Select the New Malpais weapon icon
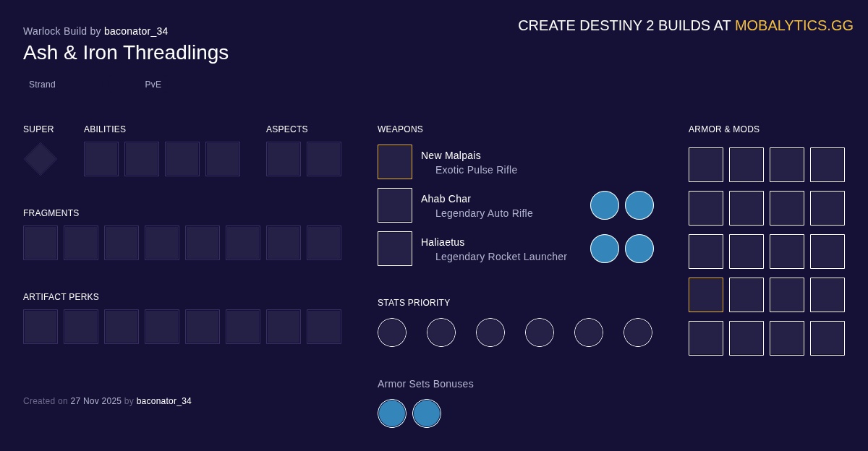Image resolution: width=868 pixels, height=451 pixels. coord(395,162)
